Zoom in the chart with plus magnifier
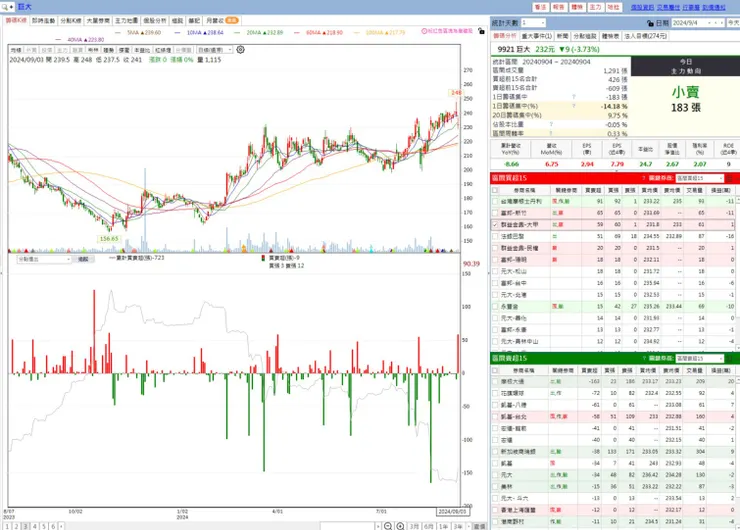This screenshot has height=530, width=740. 400,526
